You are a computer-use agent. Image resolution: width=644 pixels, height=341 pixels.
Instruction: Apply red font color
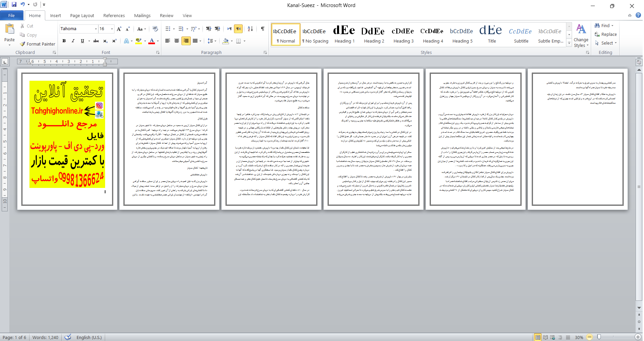pyautogui.click(x=152, y=41)
